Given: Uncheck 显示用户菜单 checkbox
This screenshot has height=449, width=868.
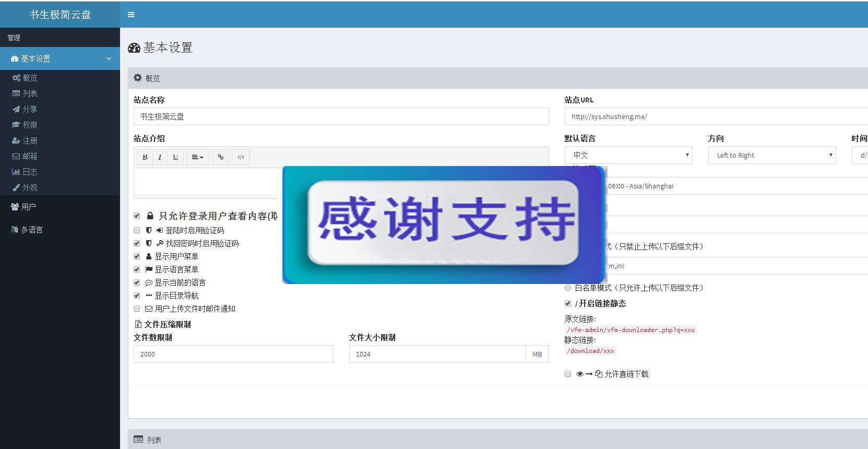Looking at the screenshot, I should coord(137,256).
